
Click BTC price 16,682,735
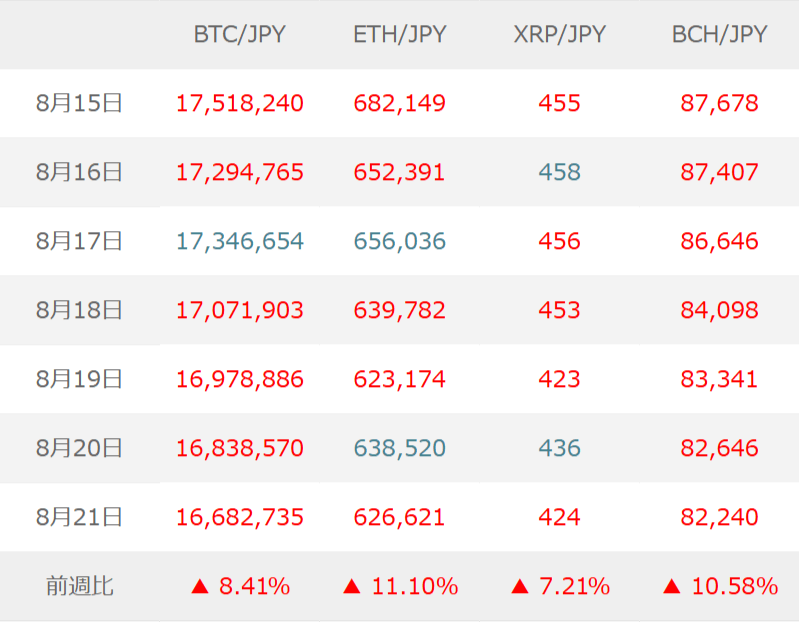point(239,517)
